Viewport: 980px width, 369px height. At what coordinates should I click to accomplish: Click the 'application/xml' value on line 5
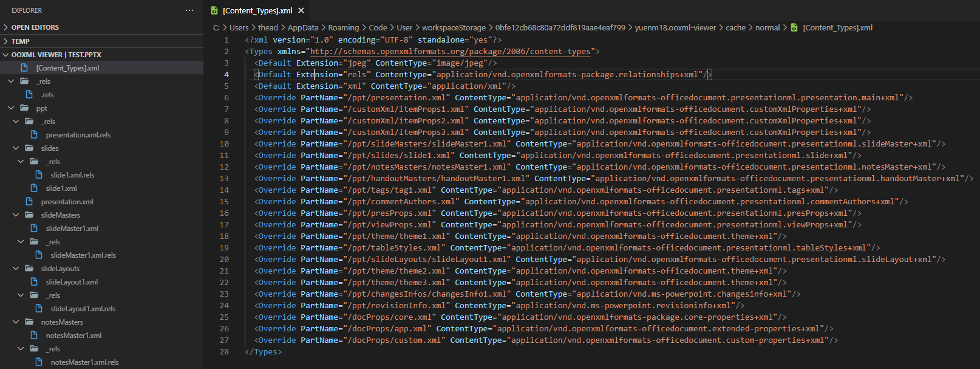click(466, 86)
